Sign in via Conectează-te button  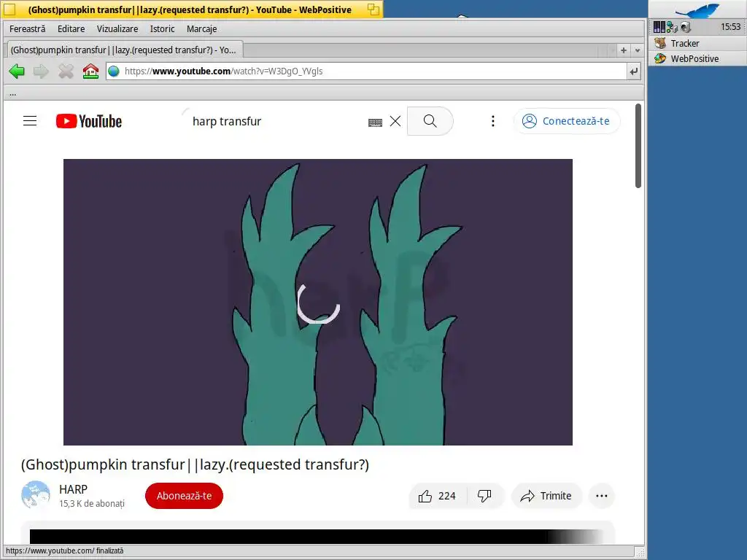567,121
